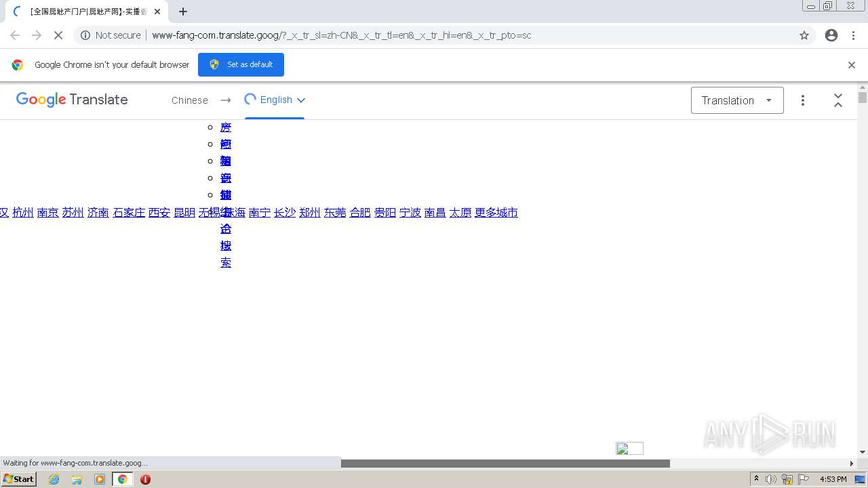
Task: Click the Google Translate logo
Action: tap(72, 100)
